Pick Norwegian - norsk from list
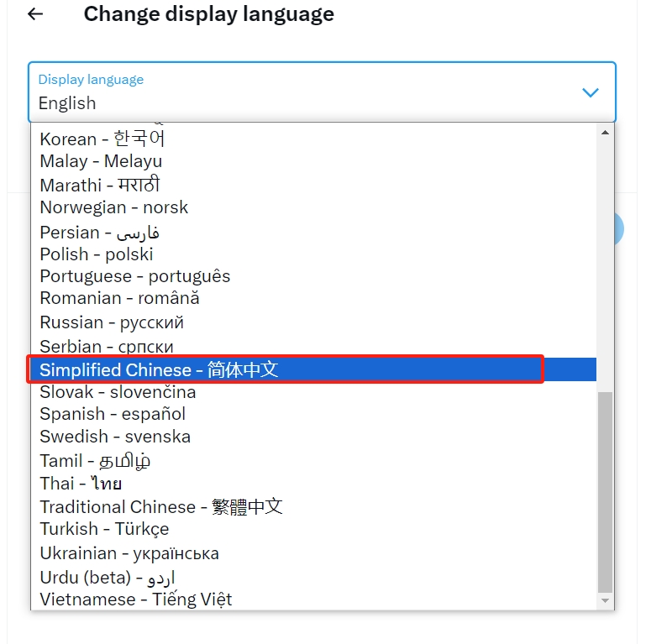Screen dimensions: 651x644 pyautogui.click(x=113, y=207)
